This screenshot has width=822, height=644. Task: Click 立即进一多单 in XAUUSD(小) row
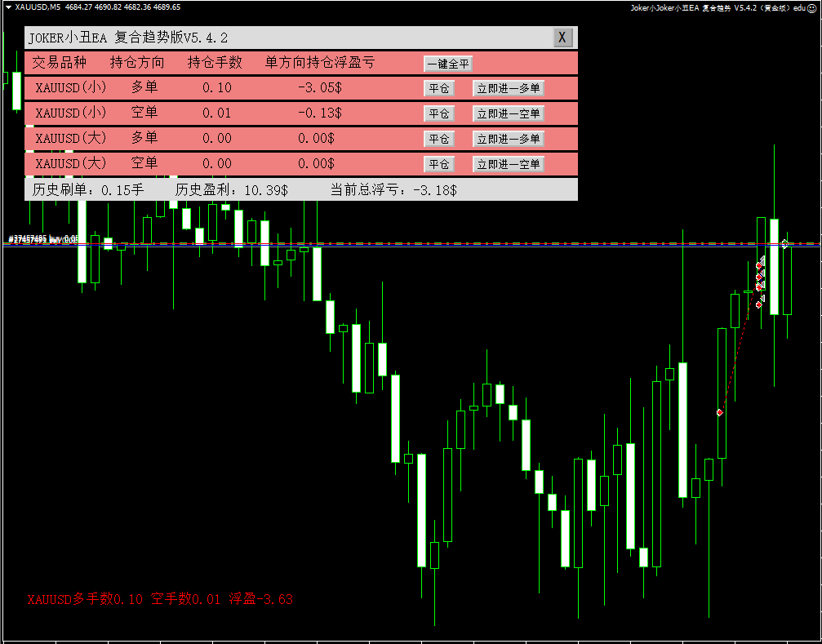point(508,89)
